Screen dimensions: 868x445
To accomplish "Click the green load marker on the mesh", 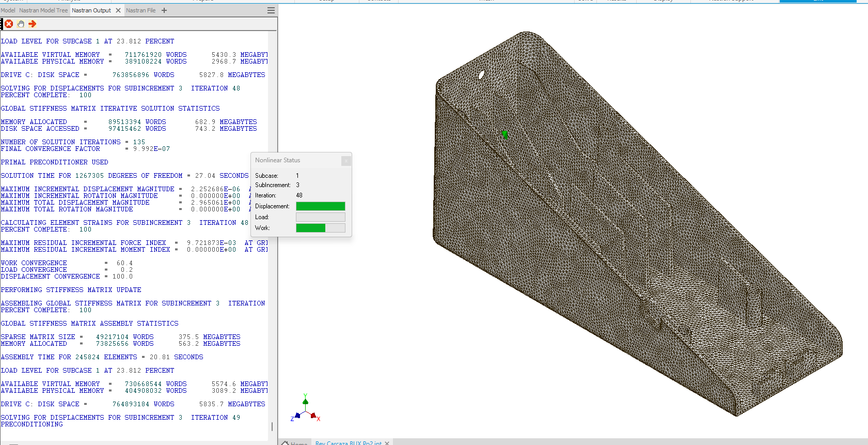I will tap(505, 135).
